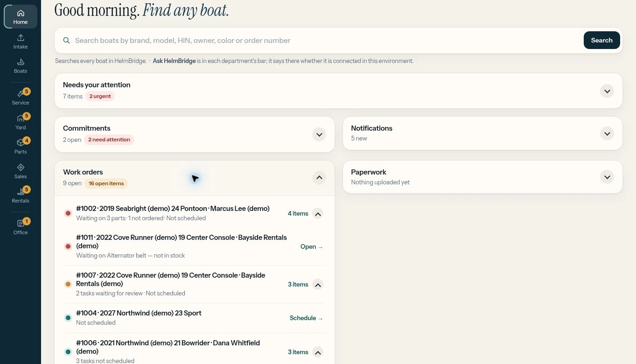
Task: Click the red status dot for #1011
Action: coord(68,246)
